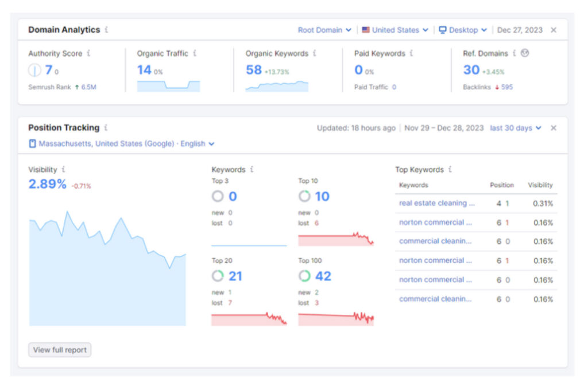Click the View full report button
588x390 pixels.
[x=60, y=350]
